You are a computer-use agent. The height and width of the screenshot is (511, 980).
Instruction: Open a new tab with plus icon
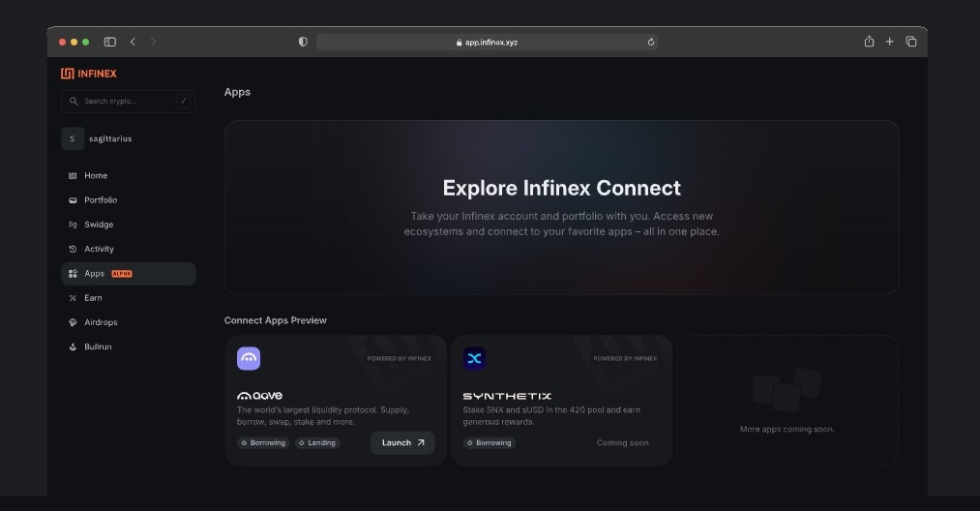(889, 42)
